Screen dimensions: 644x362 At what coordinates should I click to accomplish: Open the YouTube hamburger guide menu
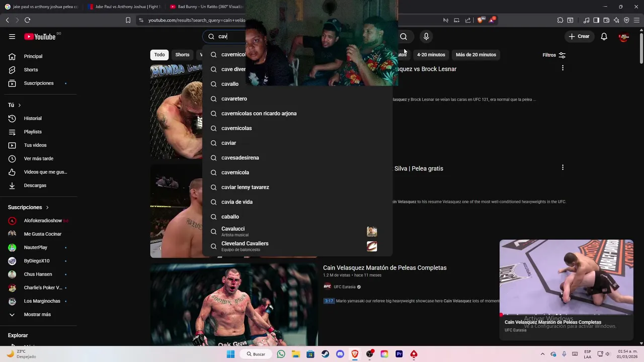(12, 36)
